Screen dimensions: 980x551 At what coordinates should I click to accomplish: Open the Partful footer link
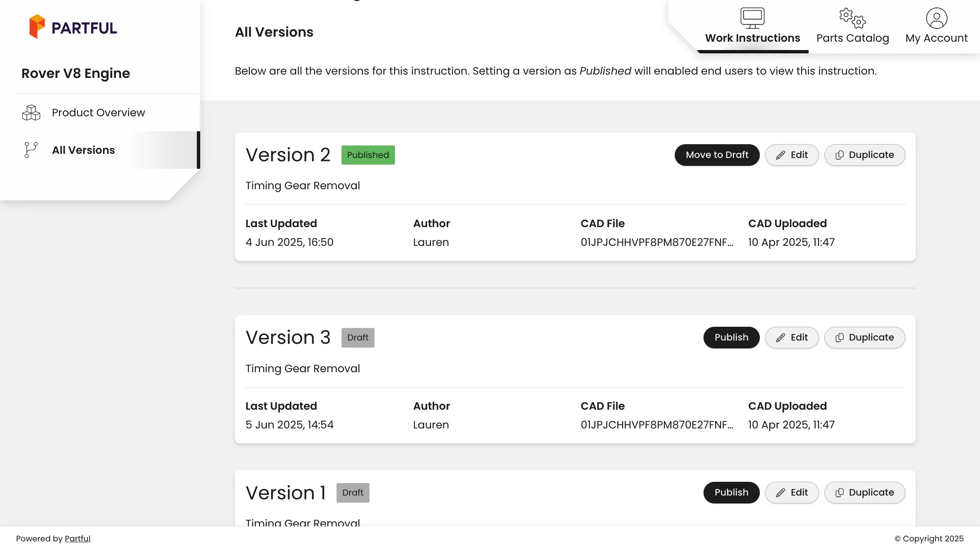[77, 538]
